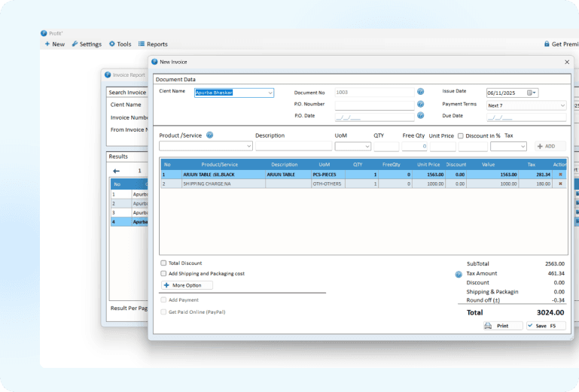Click the Print button

point(503,326)
